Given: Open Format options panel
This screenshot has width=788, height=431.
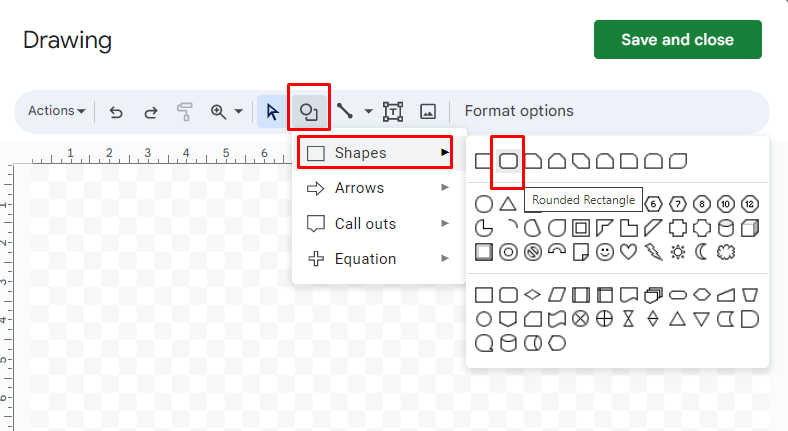Looking at the screenshot, I should pos(519,111).
